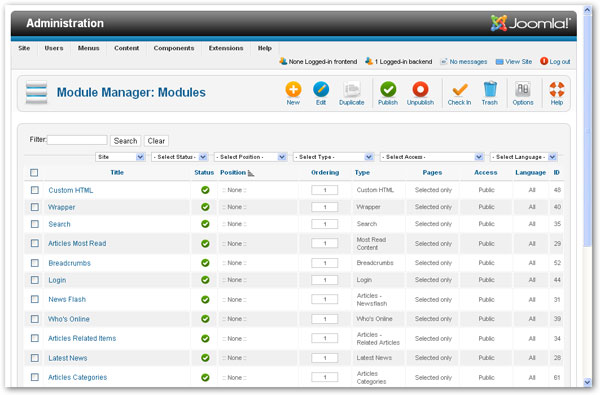Check the Articles Most Read row checkbox
The width and height of the screenshot is (600, 395).
point(34,243)
